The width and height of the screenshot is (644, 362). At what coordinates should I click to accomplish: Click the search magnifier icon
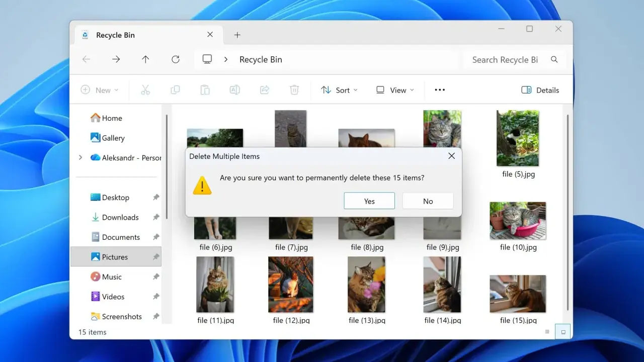pyautogui.click(x=554, y=59)
